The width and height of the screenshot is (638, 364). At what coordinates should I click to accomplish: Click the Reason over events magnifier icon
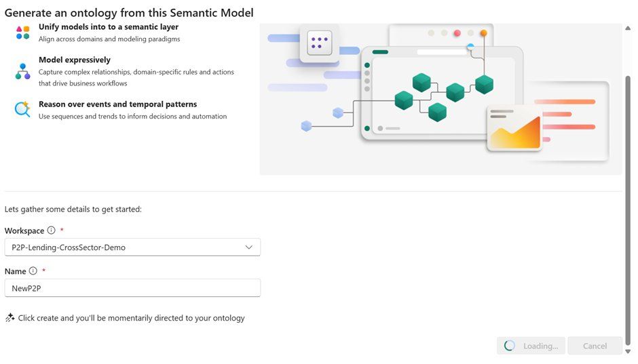(22, 110)
